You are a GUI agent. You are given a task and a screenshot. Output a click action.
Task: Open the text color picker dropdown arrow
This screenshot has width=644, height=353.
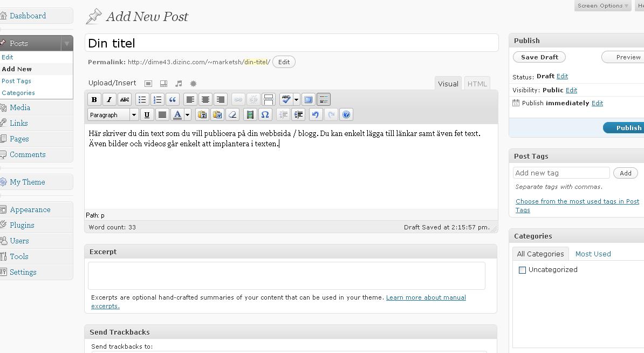coord(188,114)
